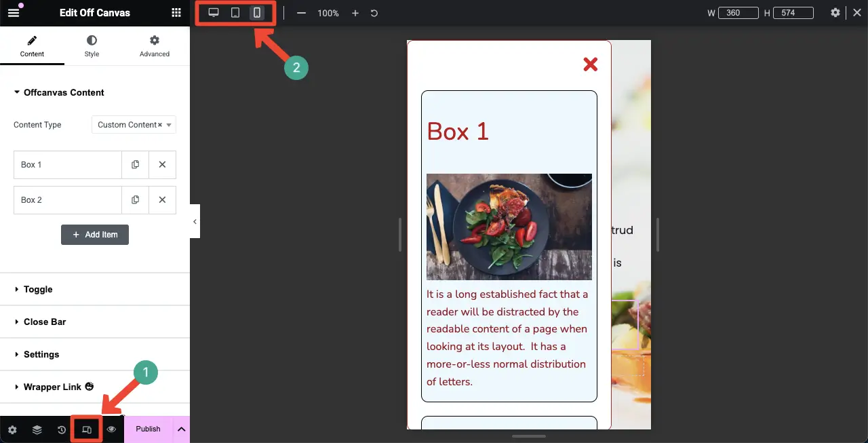Click the 100% zoom value
The width and height of the screenshot is (868, 443).
[328, 13]
